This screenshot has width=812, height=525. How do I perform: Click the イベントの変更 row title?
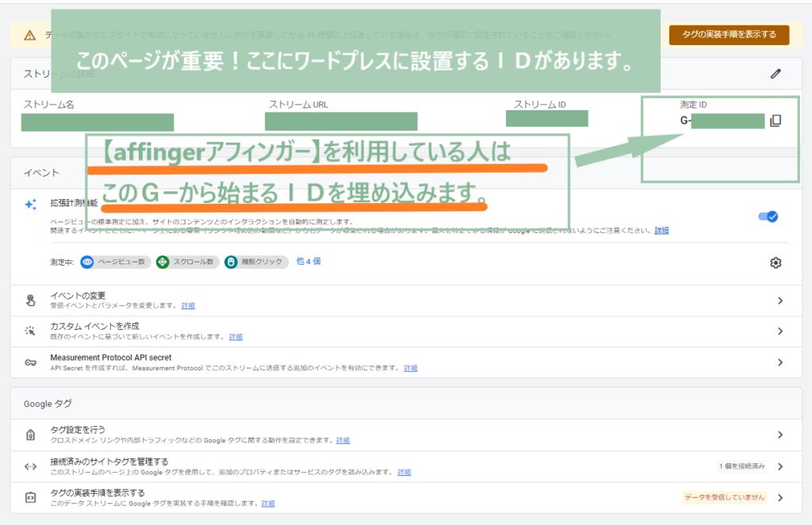click(78, 296)
